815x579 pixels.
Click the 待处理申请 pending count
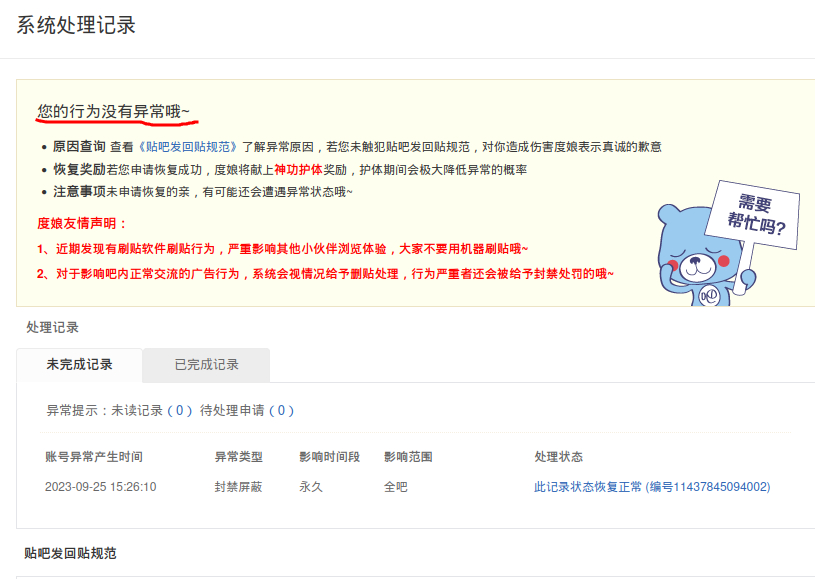click(281, 411)
